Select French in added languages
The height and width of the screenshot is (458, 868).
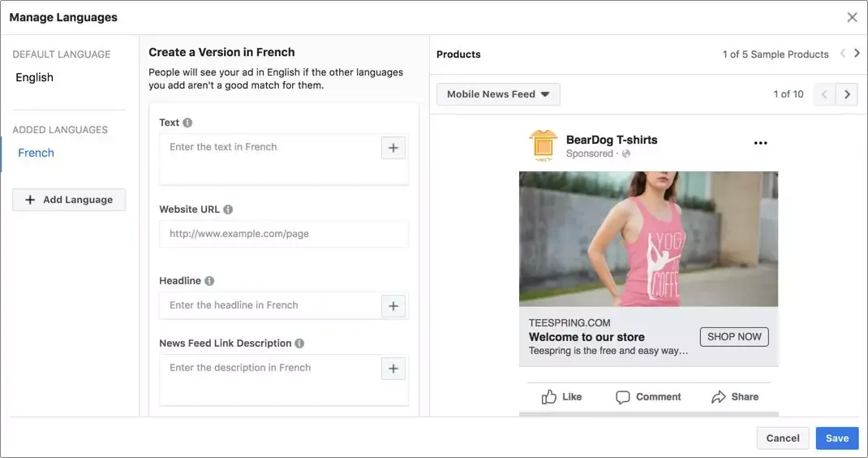tap(36, 153)
